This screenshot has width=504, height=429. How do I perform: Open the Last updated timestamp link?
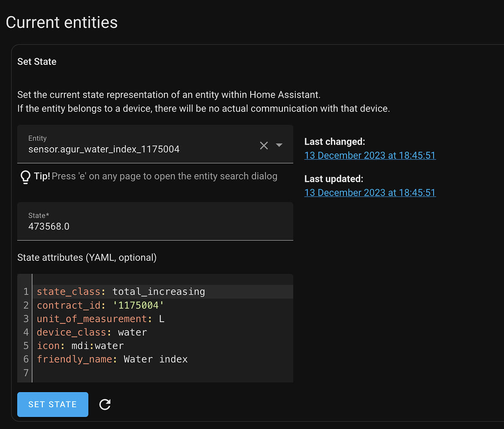(x=370, y=193)
